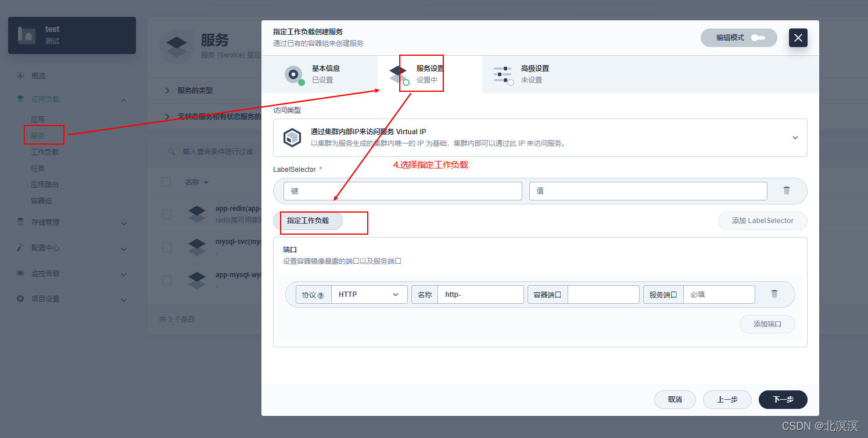Expand the 配置中心 sidebar section
The height and width of the screenshot is (438, 868).
[x=124, y=248]
